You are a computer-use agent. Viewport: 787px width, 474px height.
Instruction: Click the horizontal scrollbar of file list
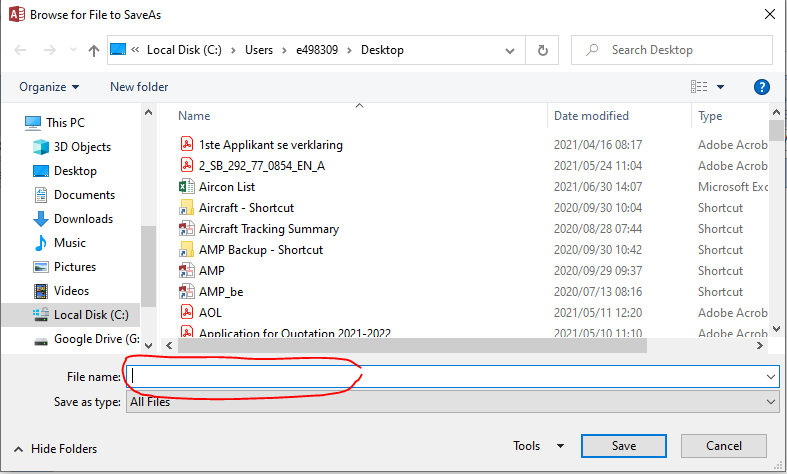pyautogui.click(x=412, y=345)
